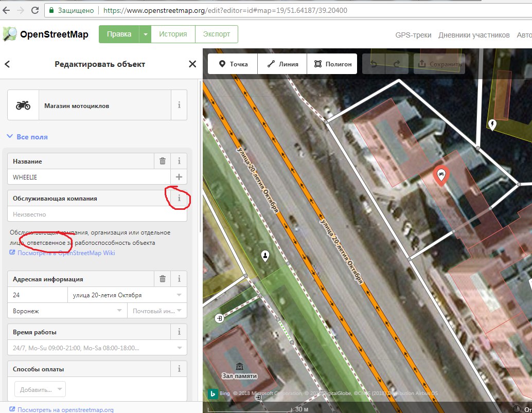Click the Правка button

119,34
